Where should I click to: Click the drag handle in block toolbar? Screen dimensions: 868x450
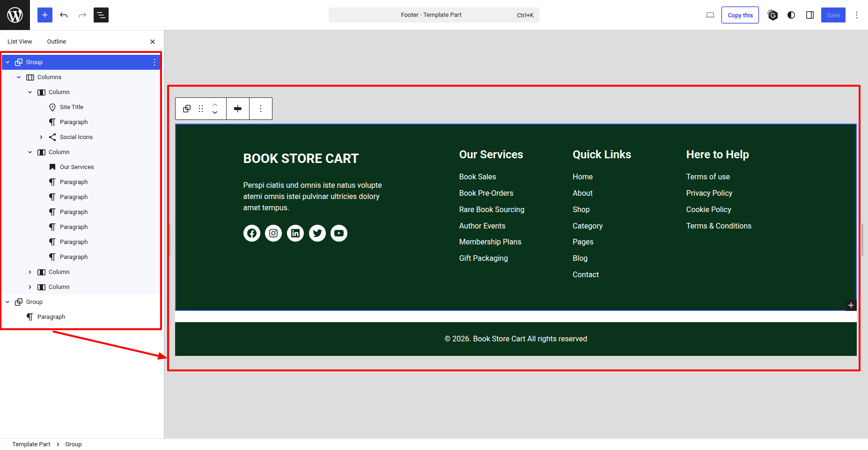pos(201,109)
